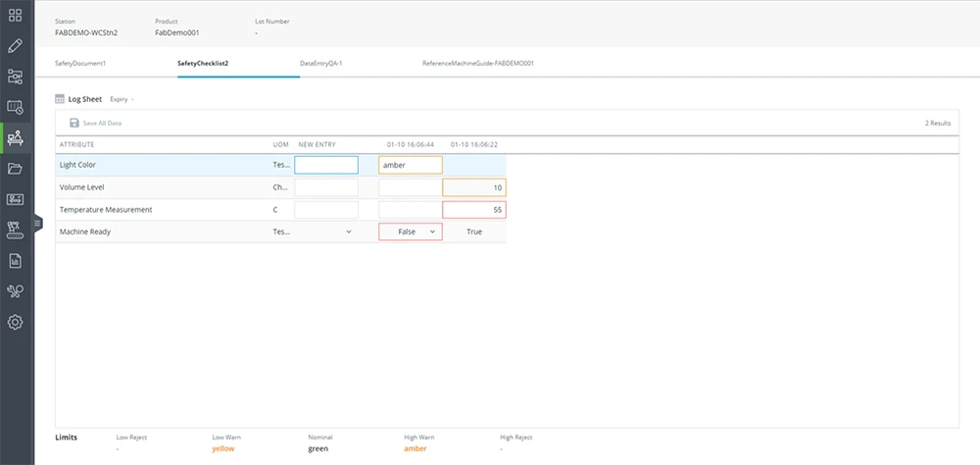This screenshot has height=465, width=980.
Task: Select the operator workstation icon in sidebar
Action: 15,137
